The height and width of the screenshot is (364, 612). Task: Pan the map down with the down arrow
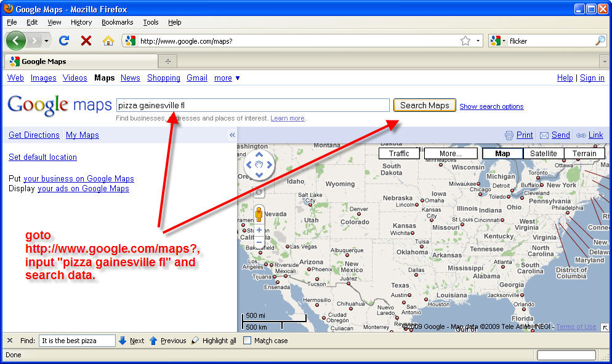(x=259, y=175)
